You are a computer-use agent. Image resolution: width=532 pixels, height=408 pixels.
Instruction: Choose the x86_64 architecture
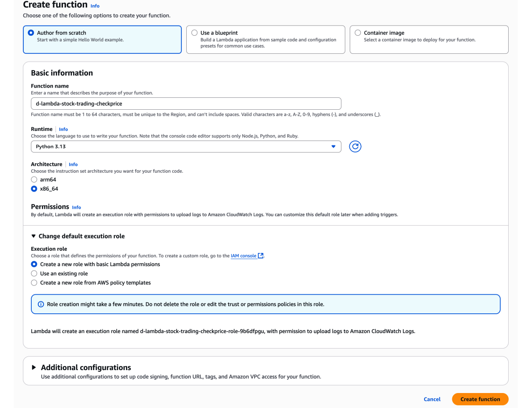[34, 189]
